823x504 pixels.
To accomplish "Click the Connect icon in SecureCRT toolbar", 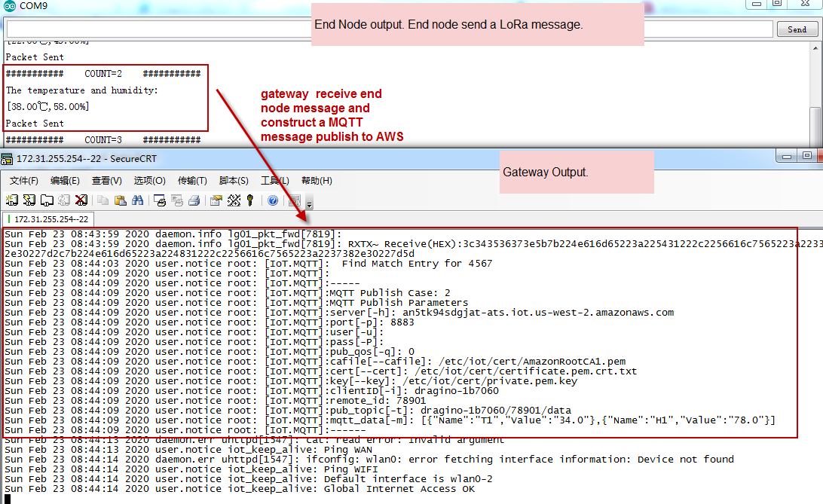I will click(x=11, y=200).
